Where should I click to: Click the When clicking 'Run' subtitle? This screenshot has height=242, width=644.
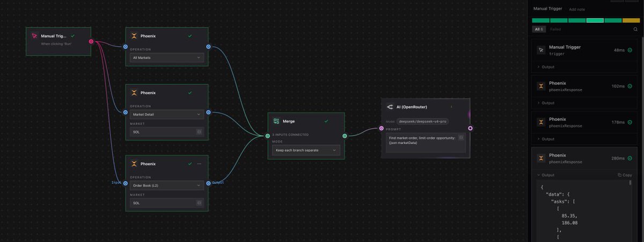57,43
